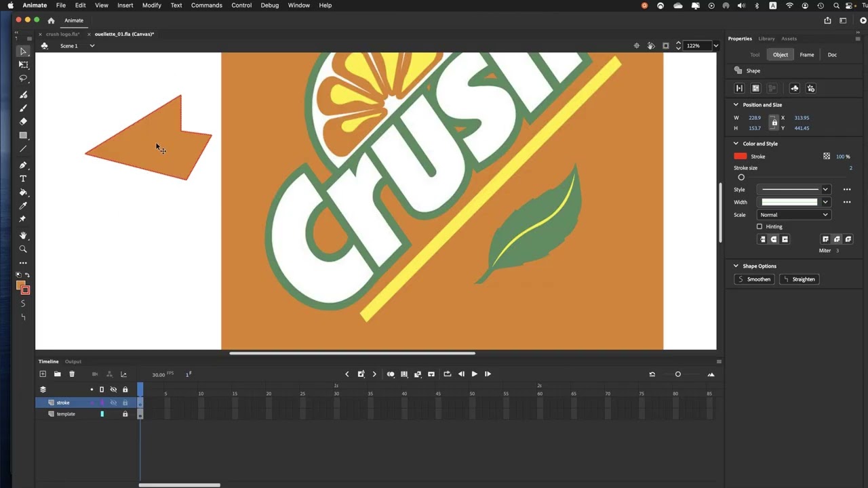Select the Eraser tool
The width and height of the screenshot is (868, 488).
[23, 122]
